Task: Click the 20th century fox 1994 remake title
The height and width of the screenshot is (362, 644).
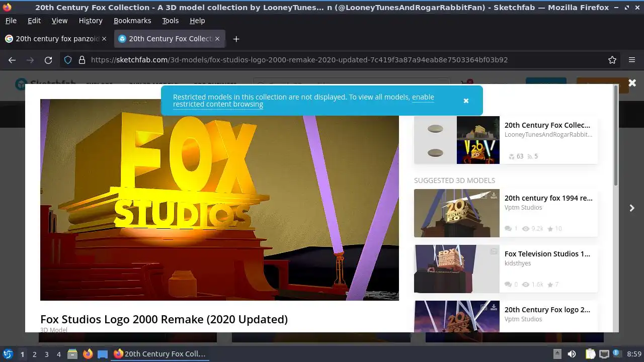Action: coord(548,198)
